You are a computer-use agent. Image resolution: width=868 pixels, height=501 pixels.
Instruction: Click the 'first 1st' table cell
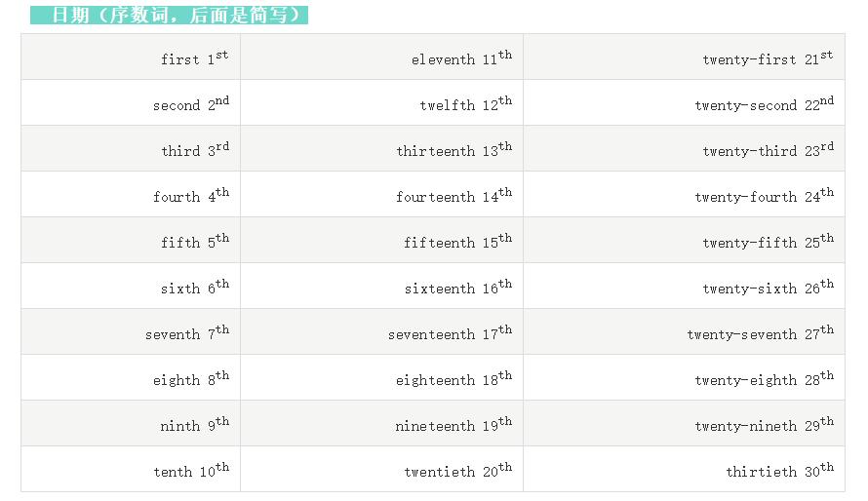[194, 58]
